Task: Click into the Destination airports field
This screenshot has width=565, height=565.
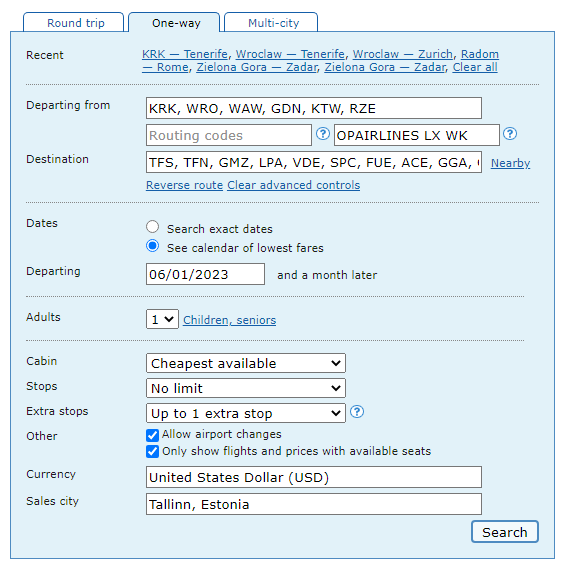Action: point(314,162)
